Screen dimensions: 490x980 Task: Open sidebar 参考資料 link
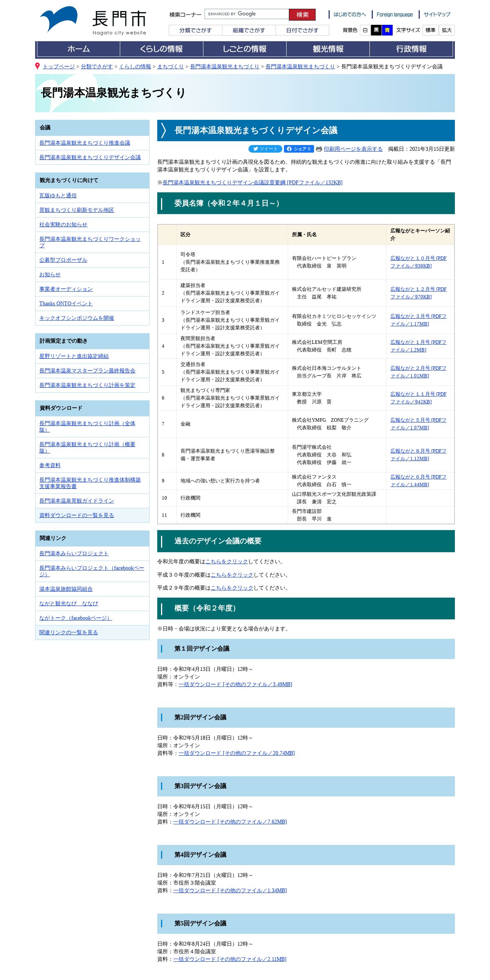point(50,465)
